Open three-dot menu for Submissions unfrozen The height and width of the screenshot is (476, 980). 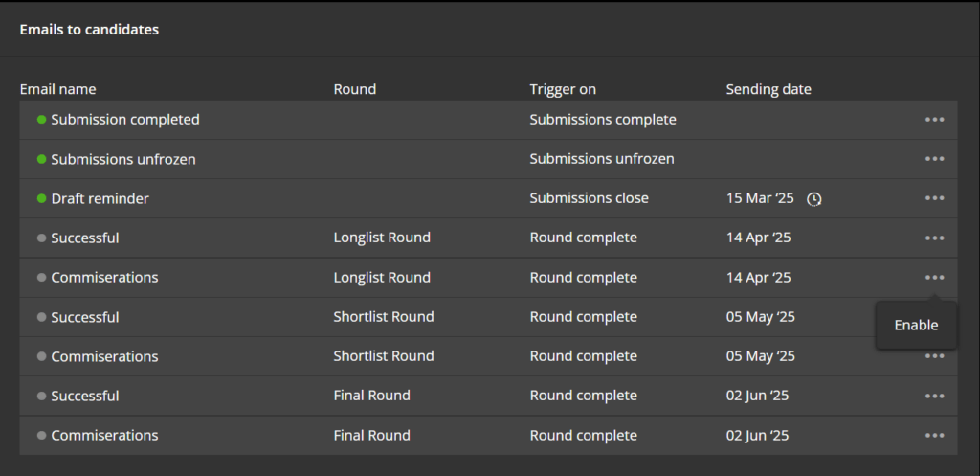coord(934,159)
